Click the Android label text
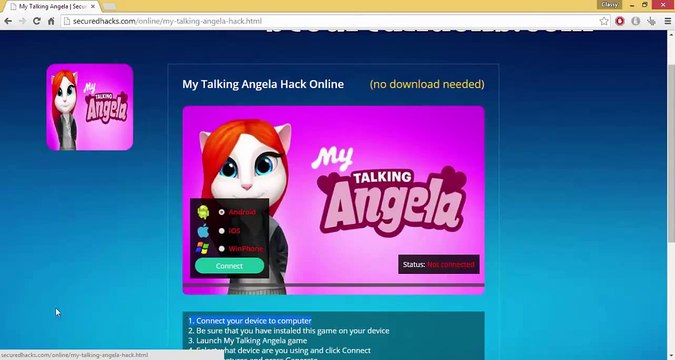The image size is (675, 360). [242, 212]
